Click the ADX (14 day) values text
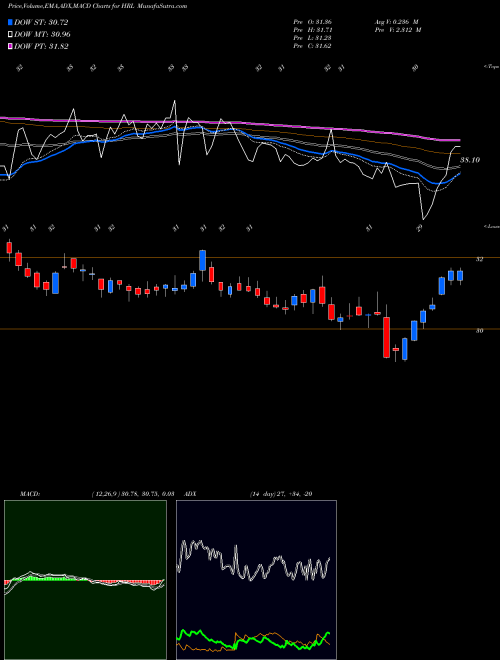 (x=281, y=494)
